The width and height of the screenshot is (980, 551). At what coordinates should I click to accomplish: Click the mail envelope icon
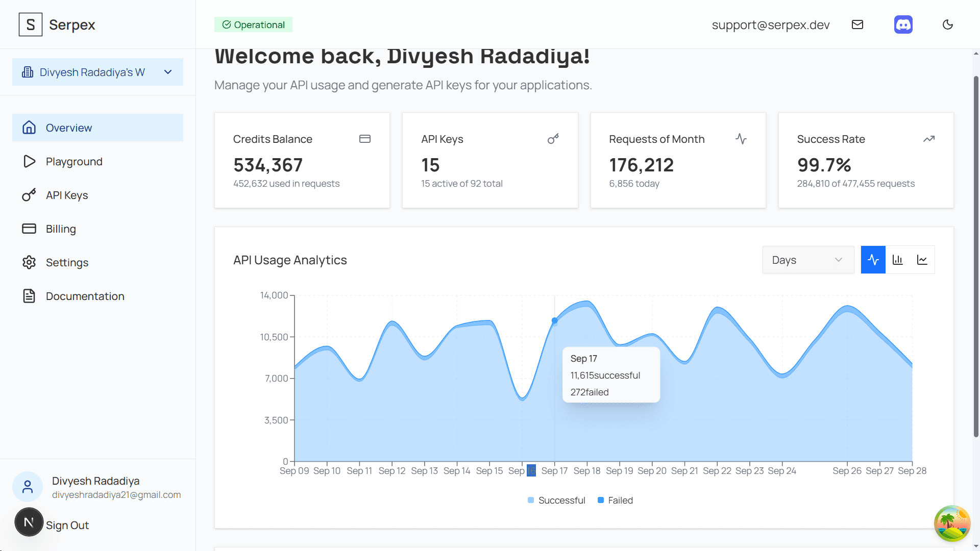point(857,24)
